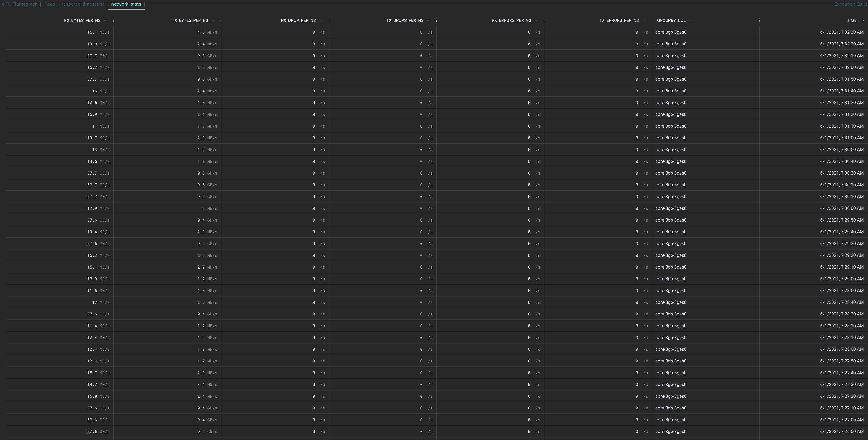
Task: Click sort arrow next to GROUPBY_COL header
Action: coord(690,21)
